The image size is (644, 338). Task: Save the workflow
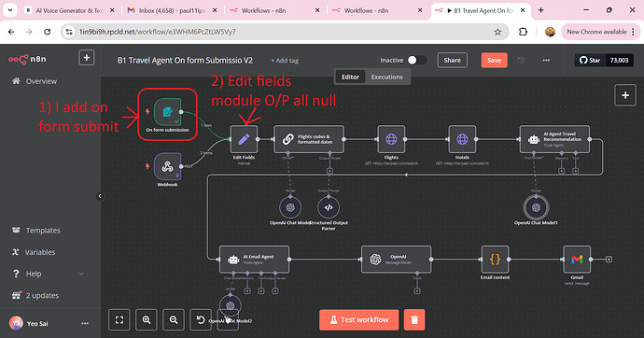pyautogui.click(x=494, y=61)
